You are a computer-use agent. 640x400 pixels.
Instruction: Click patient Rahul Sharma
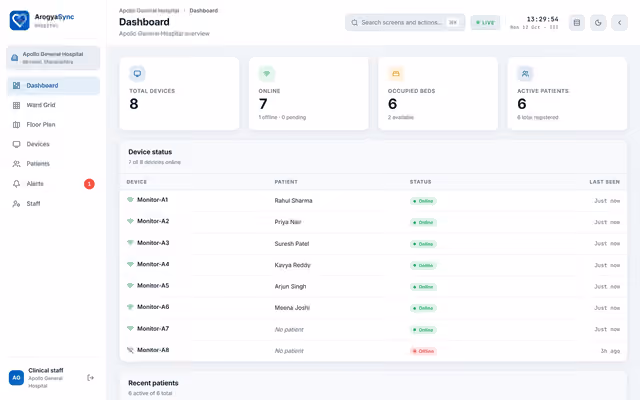[x=293, y=201]
